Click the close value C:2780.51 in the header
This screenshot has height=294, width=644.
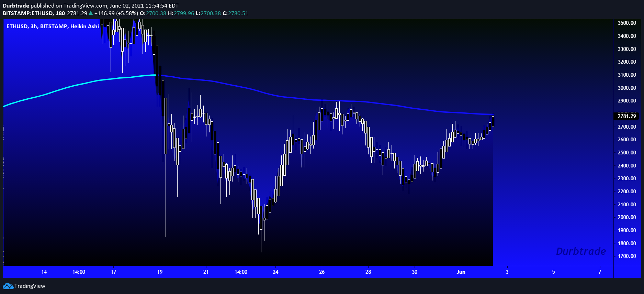pos(235,13)
